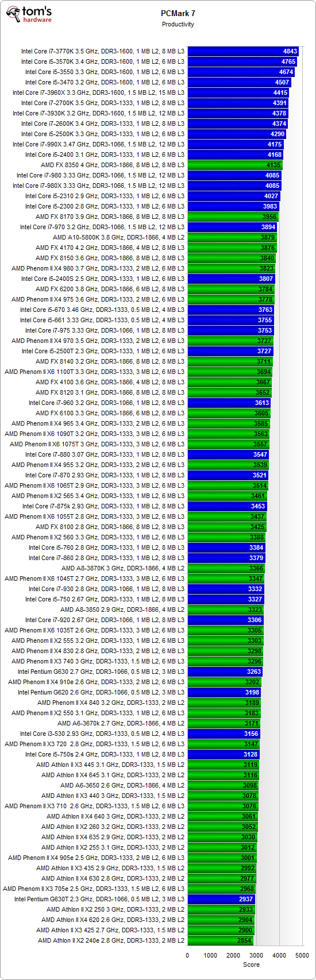Click the blue bar showing 2937
Viewport: 316px width, 980px height.
point(222,899)
